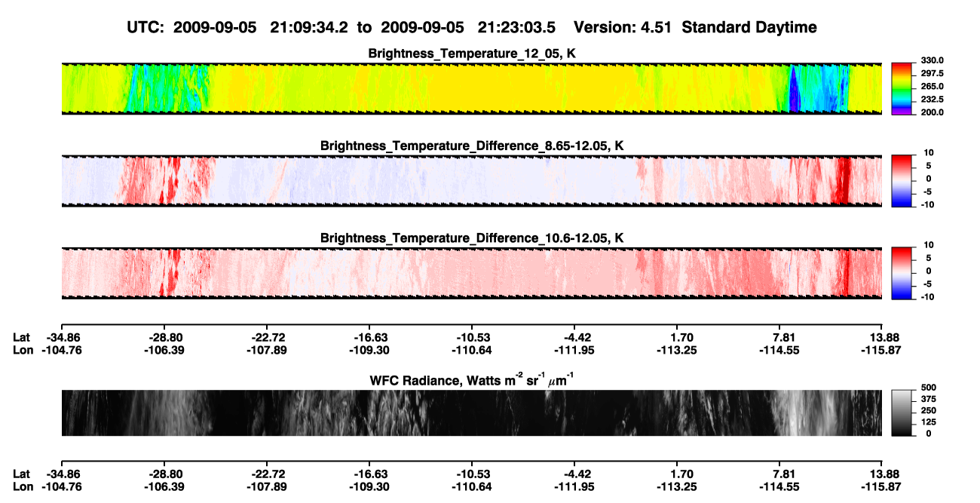The image size is (980, 503).
Task: Click upper axis longitude value -114.55
Action: pyautogui.click(x=779, y=350)
